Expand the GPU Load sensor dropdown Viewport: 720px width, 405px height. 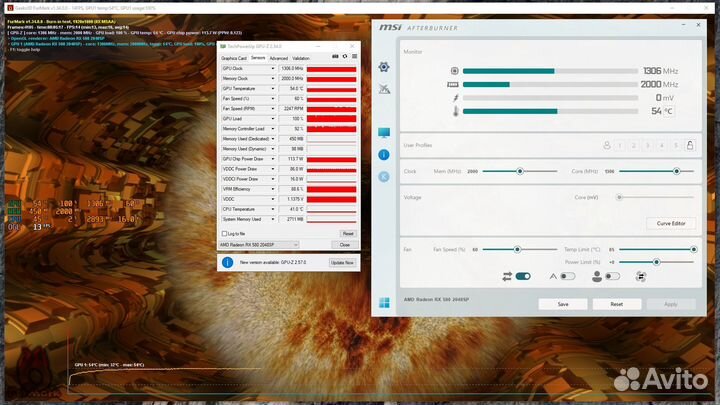click(273, 118)
